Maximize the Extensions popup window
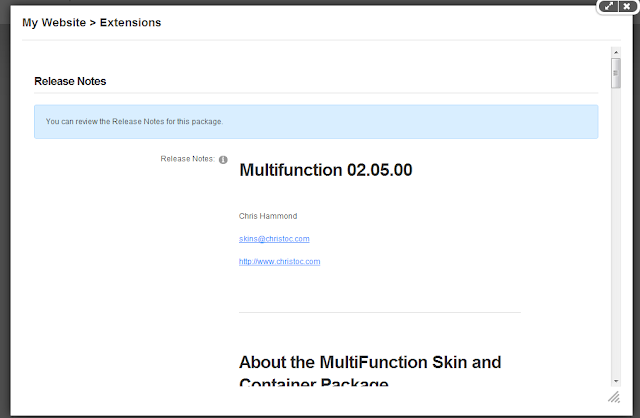Viewport: 640px width, 418px height. coord(609,7)
